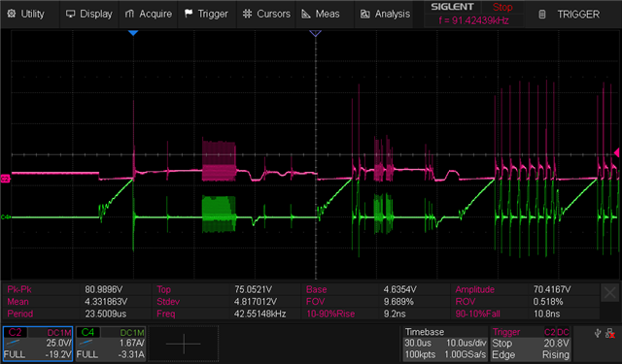Toggle the C4 channel box
This screenshot has width=622, height=364.
[x=111, y=344]
